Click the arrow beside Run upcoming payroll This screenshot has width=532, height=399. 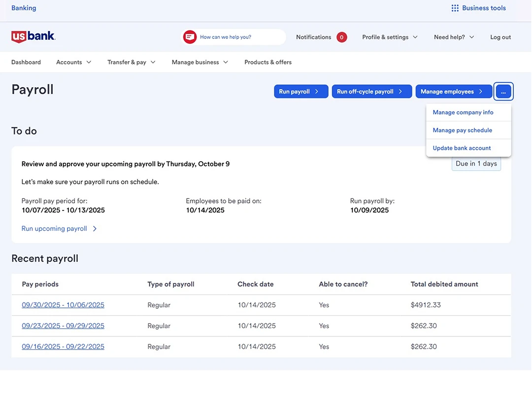tap(95, 229)
